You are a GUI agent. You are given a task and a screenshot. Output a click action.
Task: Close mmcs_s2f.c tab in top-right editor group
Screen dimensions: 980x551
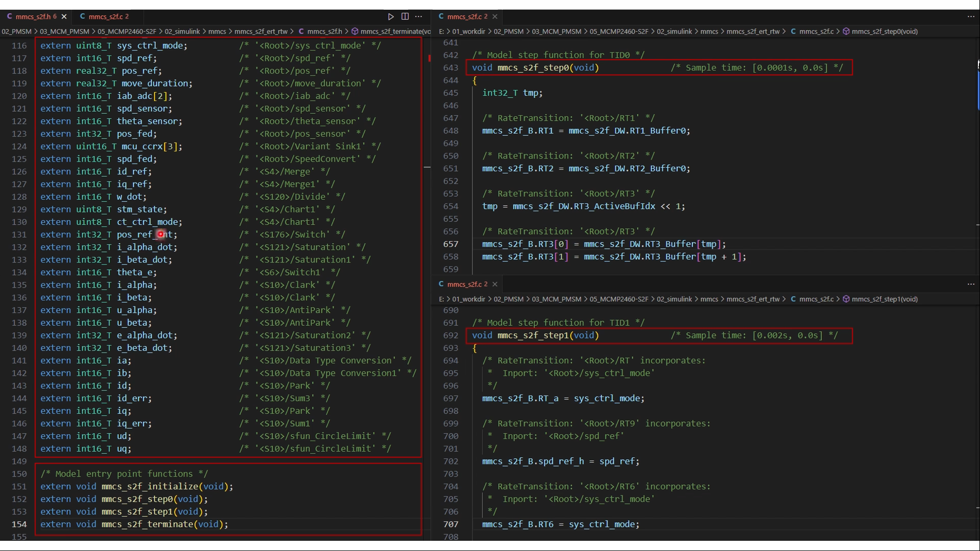pos(495,16)
